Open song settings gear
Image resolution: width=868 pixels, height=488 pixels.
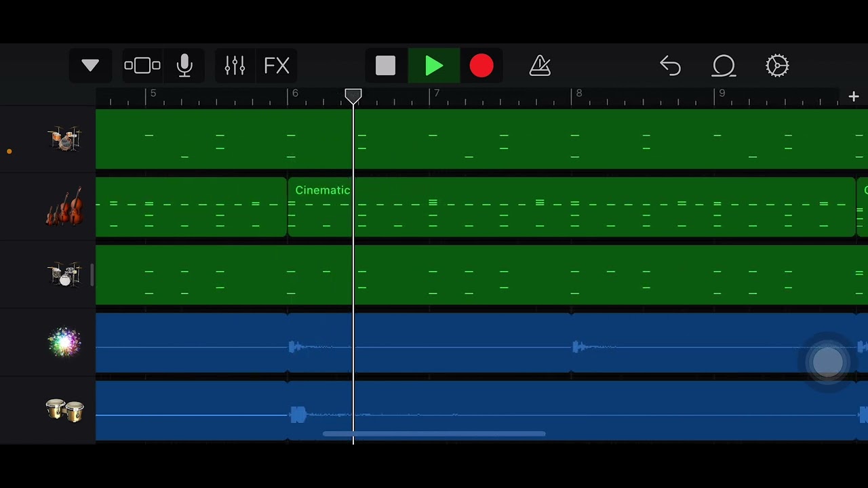click(777, 66)
